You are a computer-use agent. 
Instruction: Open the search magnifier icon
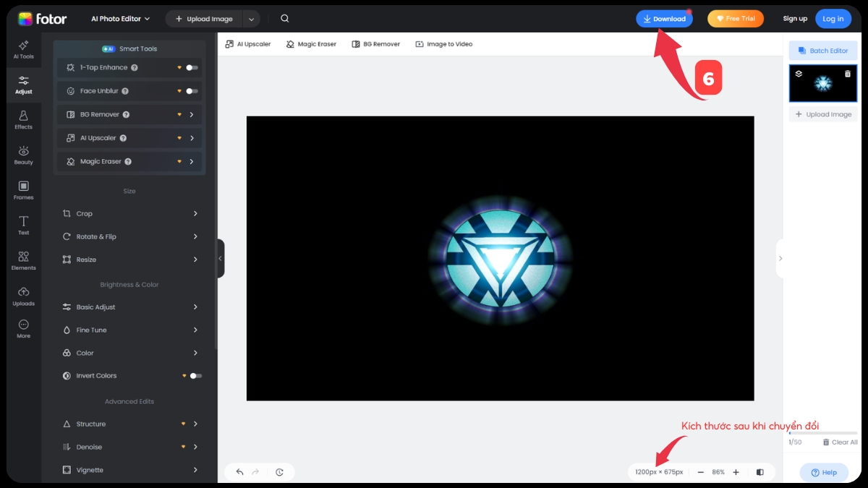tap(285, 19)
